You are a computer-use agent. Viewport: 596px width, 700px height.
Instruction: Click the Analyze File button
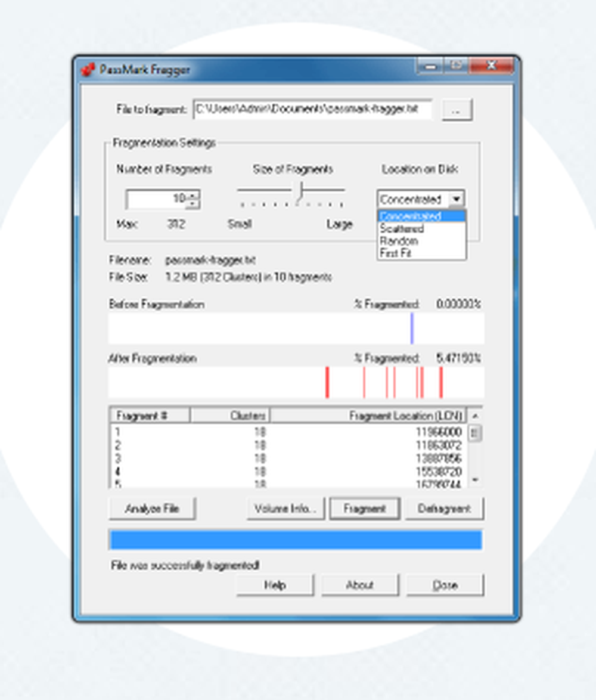click(x=152, y=509)
